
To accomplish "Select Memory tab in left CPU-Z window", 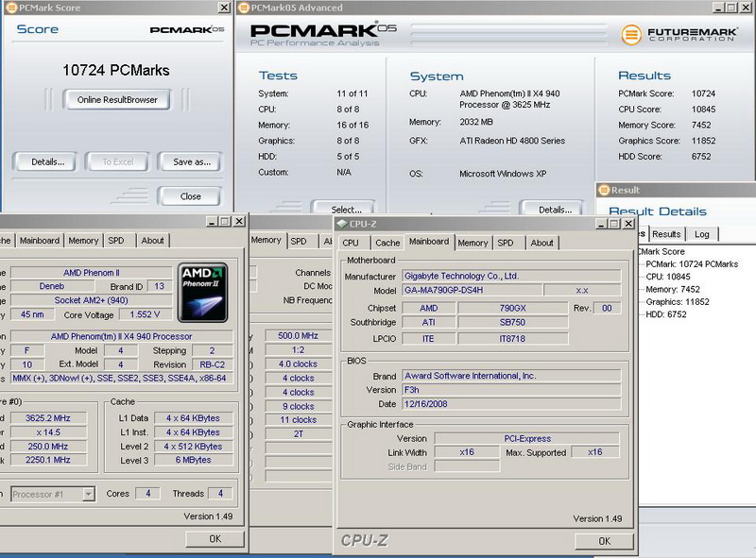I will 83,241.
